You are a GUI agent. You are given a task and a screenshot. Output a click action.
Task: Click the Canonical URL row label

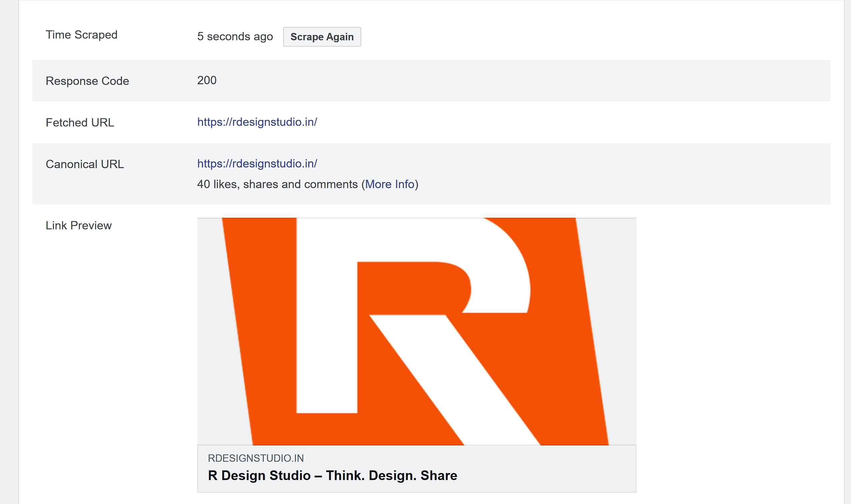[85, 164]
